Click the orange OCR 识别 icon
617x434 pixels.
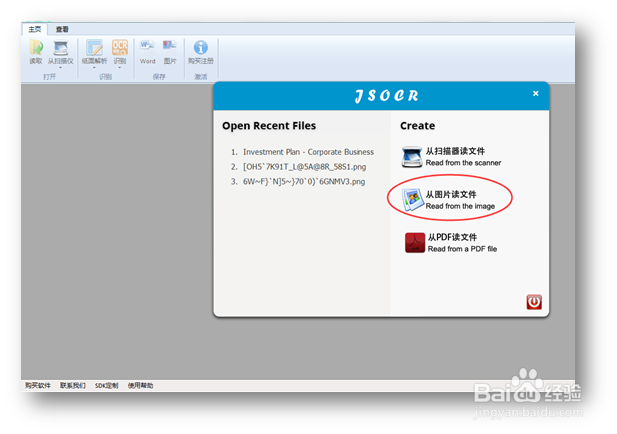(x=120, y=48)
